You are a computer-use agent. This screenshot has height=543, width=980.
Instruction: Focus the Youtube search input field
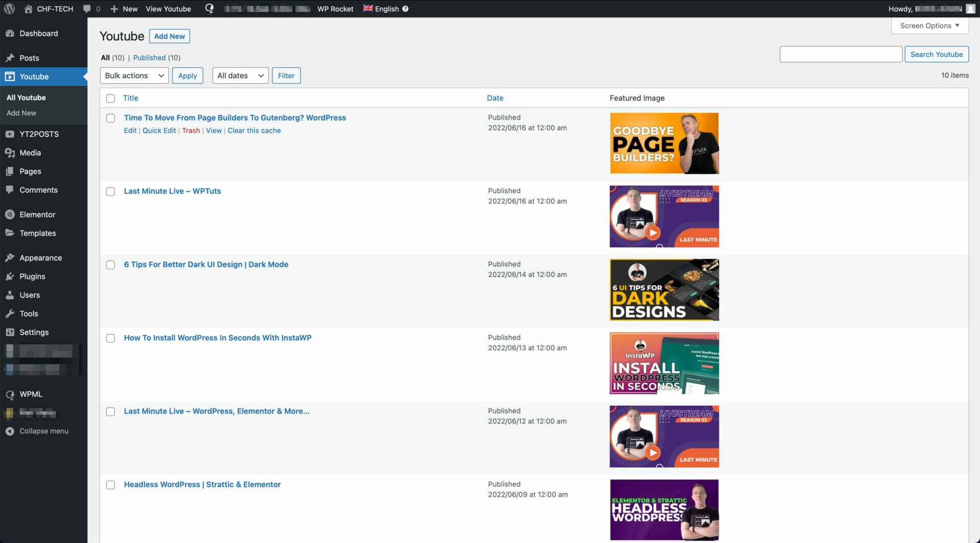841,54
